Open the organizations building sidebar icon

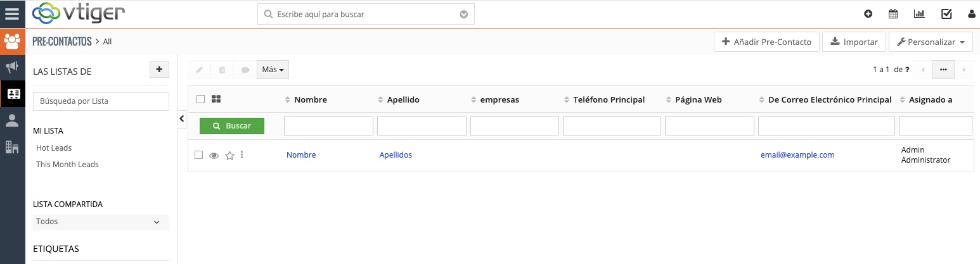12,147
